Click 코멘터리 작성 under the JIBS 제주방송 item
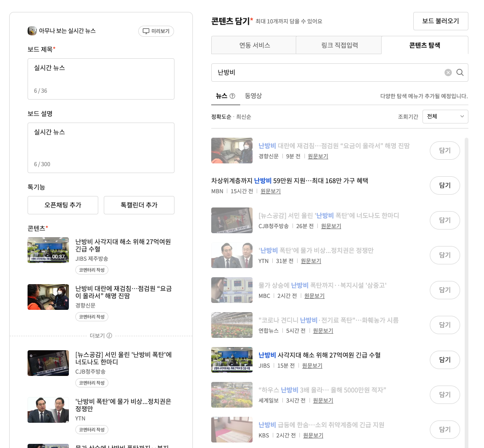 pos(92,270)
